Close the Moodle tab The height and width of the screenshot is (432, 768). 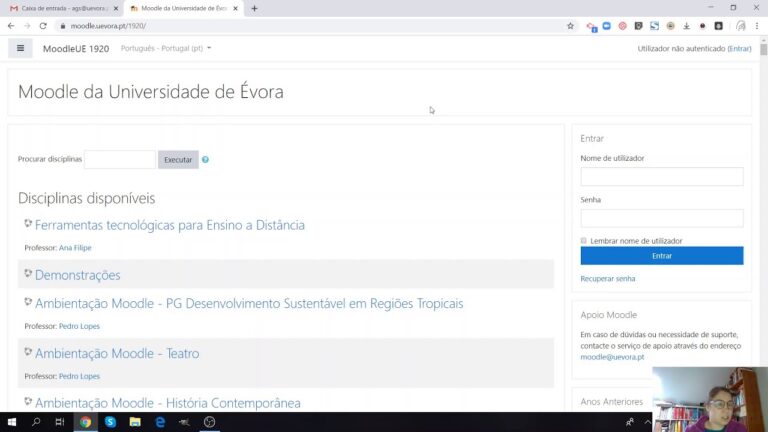pos(235,8)
